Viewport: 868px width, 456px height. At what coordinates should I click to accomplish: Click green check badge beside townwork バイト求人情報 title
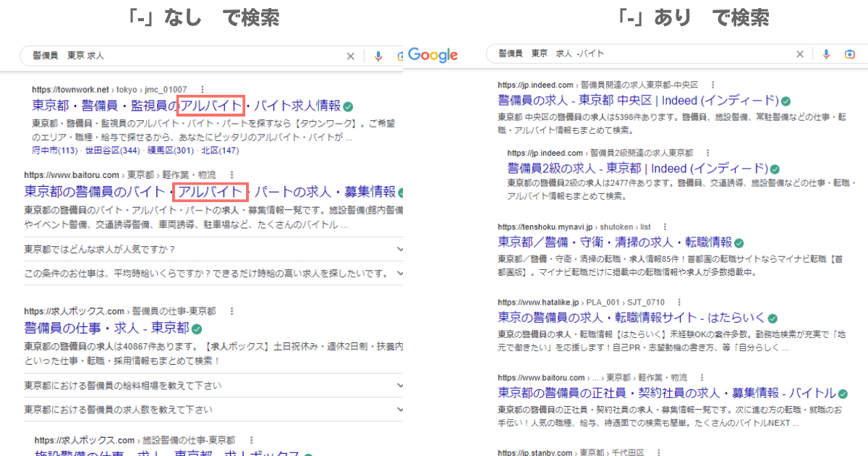click(348, 106)
